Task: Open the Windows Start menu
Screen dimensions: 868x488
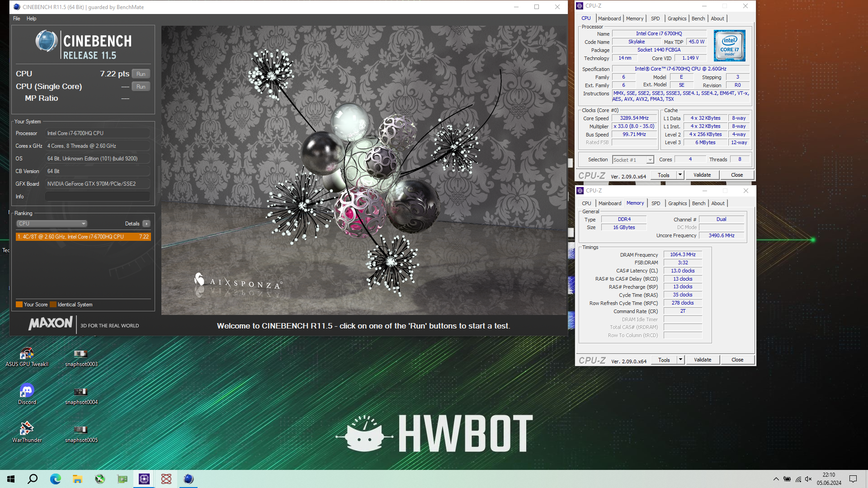Action: click(11, 479)
